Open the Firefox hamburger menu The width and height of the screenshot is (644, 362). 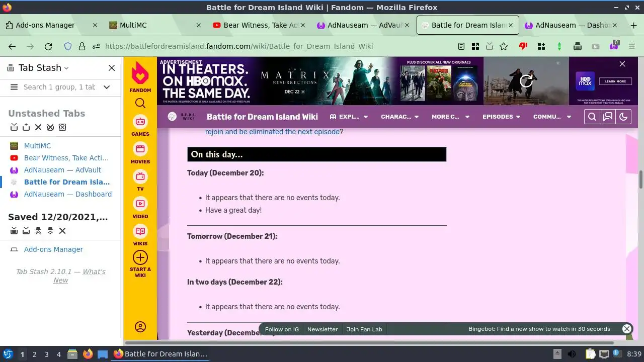(632, 46)
